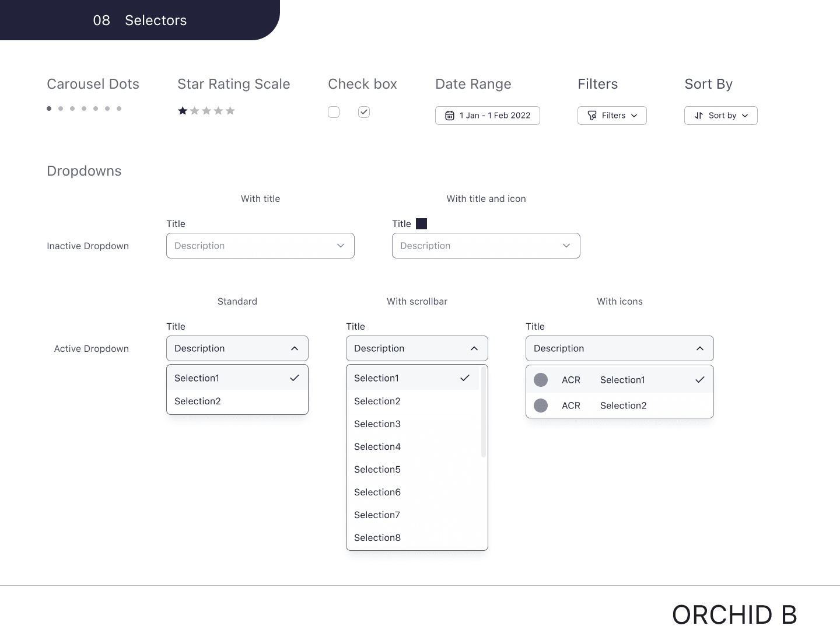Select Selection3 in the scrollbar list

[413, 424]
